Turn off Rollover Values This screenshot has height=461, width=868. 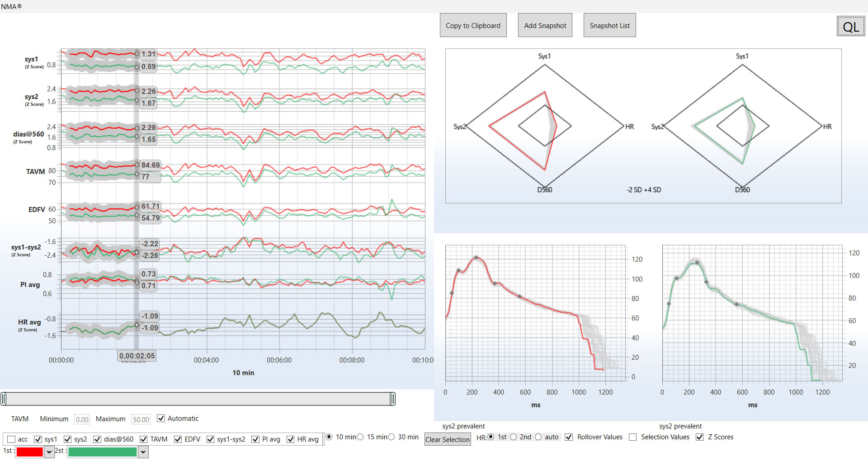[568, 437]
